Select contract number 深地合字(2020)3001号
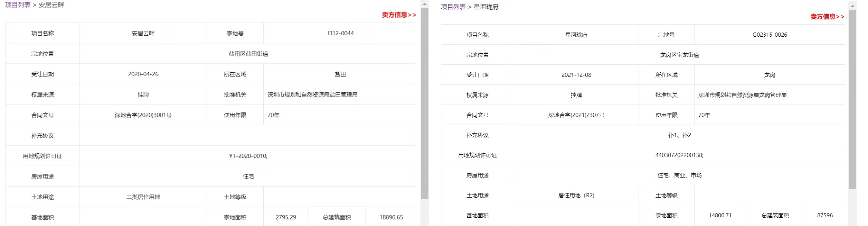The width and height of the screenshot is (868, 226). (143, 115)
